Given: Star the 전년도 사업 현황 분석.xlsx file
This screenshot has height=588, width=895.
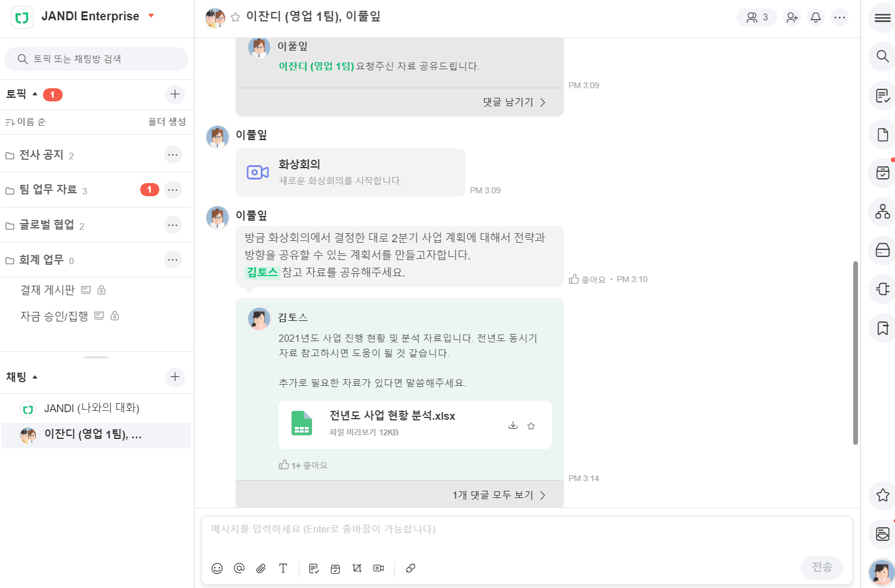Looking at the screenshot, I should tap(531, 426).
